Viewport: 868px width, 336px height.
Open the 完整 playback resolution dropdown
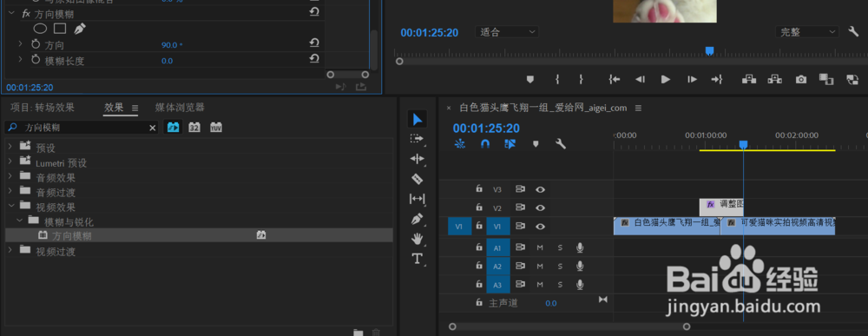(807, 32)
